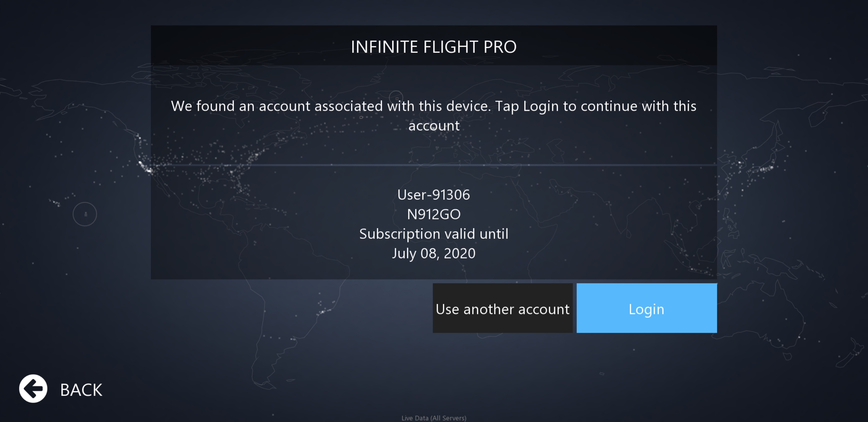Click New Zealand outline on the map

pyautogui.click(x=852, y=354)
